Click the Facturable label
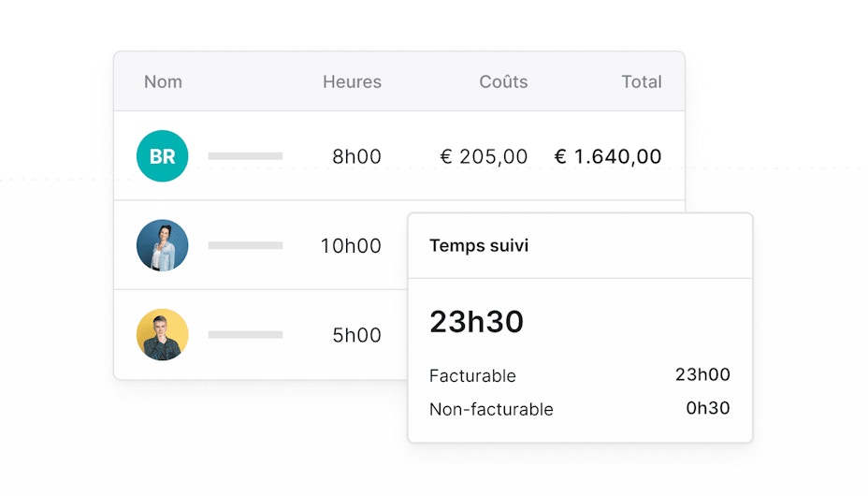Screen dimensions: 868x496 coord(472,376)
